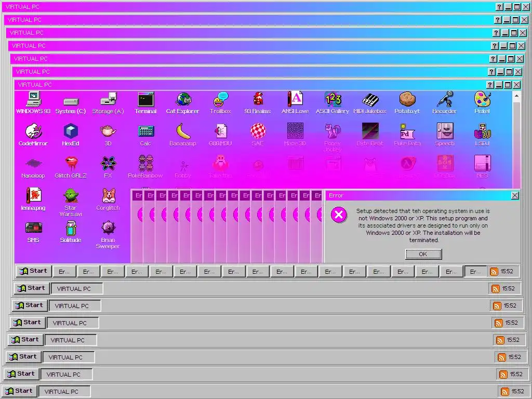Launch the Recorder microphone icon

point(445,102)
